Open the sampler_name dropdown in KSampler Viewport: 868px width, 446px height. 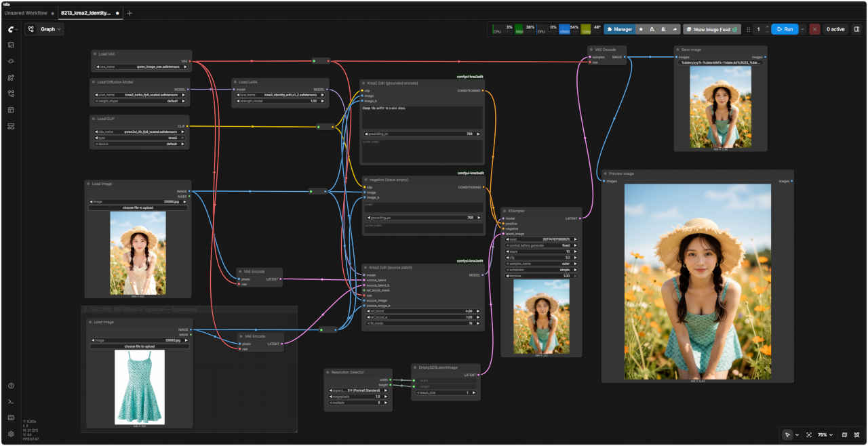click(541, 264)
